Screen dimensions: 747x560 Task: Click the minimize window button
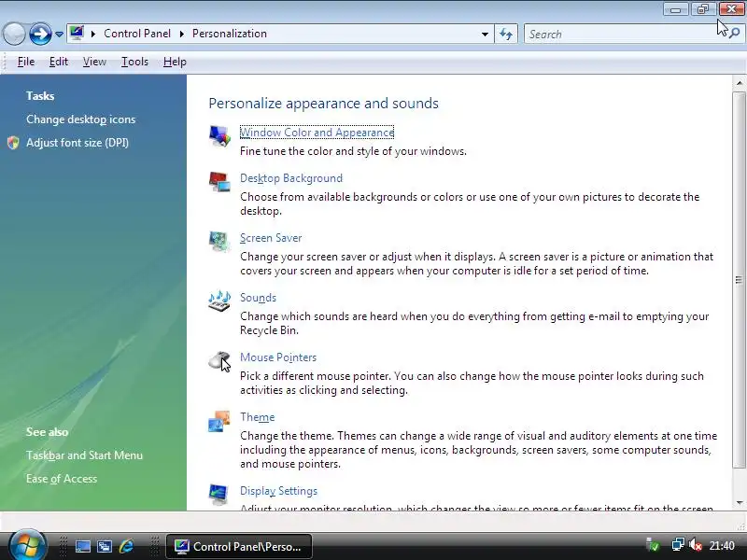coord(675,9)
